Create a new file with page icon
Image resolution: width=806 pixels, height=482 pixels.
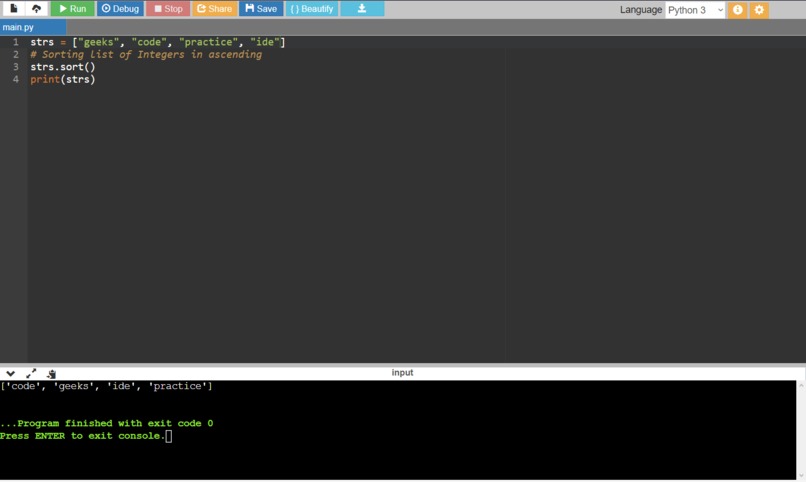pyautogui.click(x=14, y=8)
